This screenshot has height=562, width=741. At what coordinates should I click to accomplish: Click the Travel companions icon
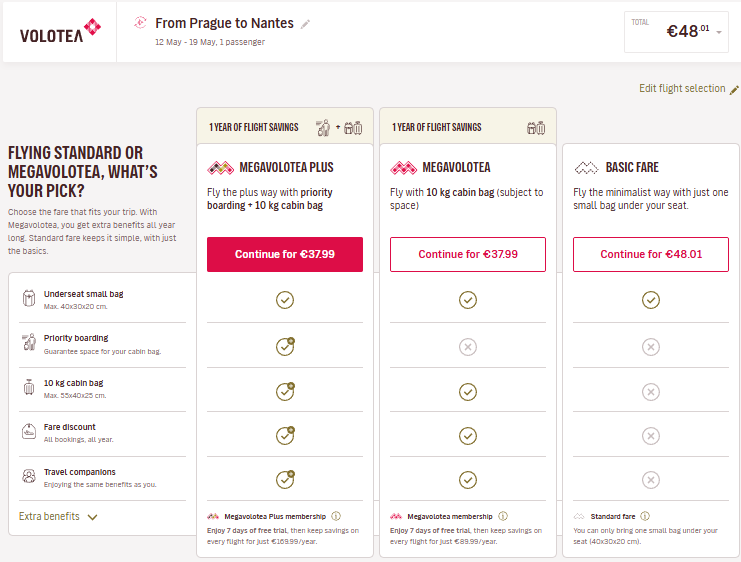(29, 476)
